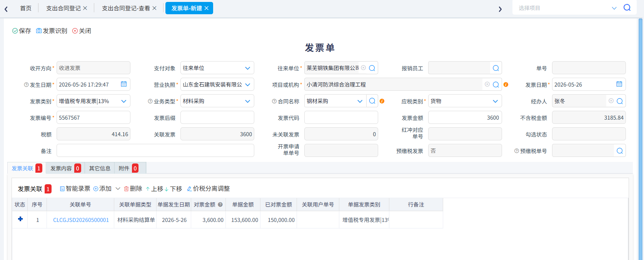
Task: Open the 支付对象 dropdown
Action: (x=248, y=68)
